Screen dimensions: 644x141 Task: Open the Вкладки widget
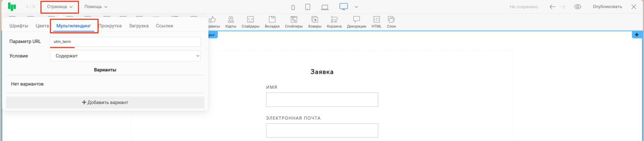click(x=272, y=22)
